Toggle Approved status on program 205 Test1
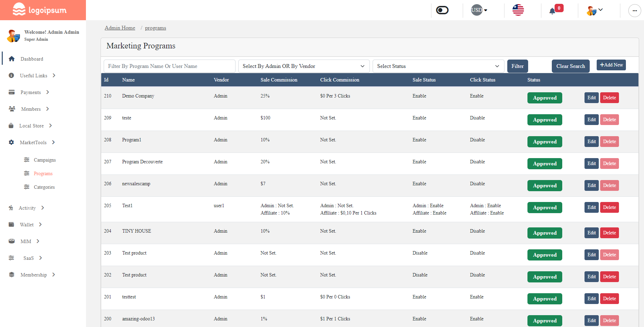This screenshot has width=644, height=327. tap(544, 208)
